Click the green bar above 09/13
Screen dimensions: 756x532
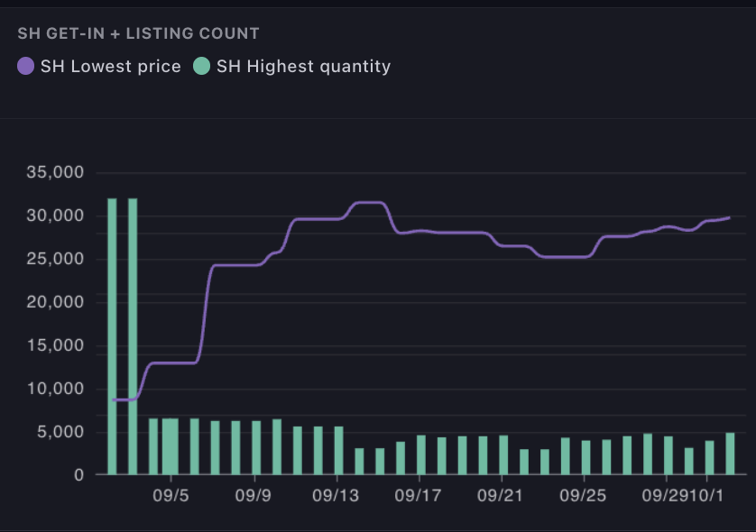(338, 450)
